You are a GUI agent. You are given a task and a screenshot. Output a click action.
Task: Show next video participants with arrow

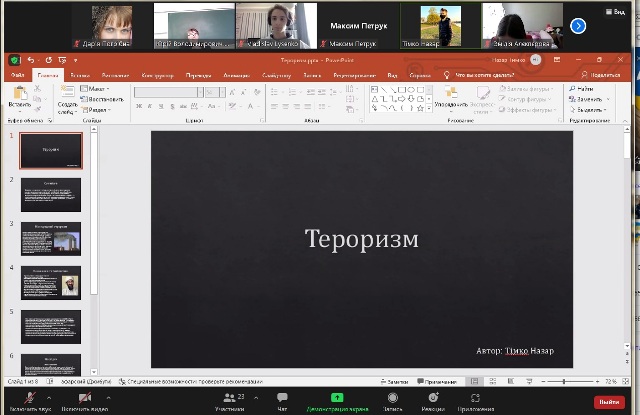click(578, 26)
